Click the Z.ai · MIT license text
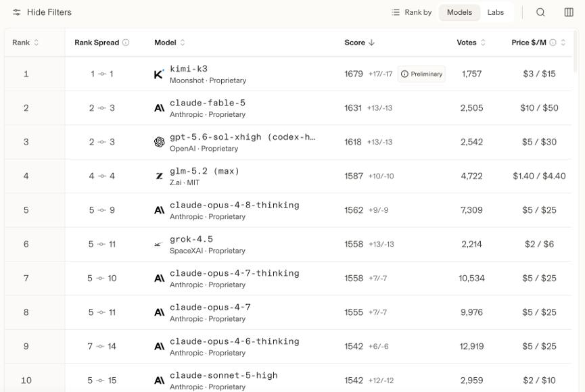 (185, 182)
